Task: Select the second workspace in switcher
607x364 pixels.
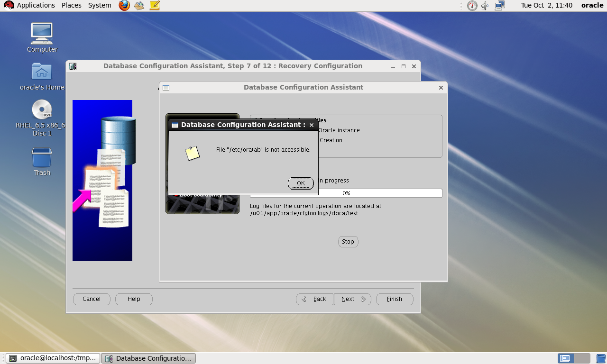Action: (x=582, y=358)
